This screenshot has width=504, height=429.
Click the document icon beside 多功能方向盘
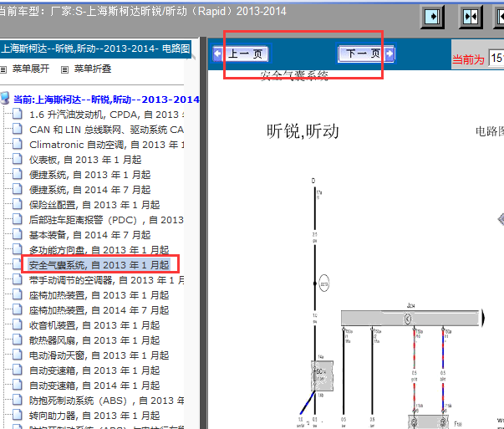coord(18,249)
